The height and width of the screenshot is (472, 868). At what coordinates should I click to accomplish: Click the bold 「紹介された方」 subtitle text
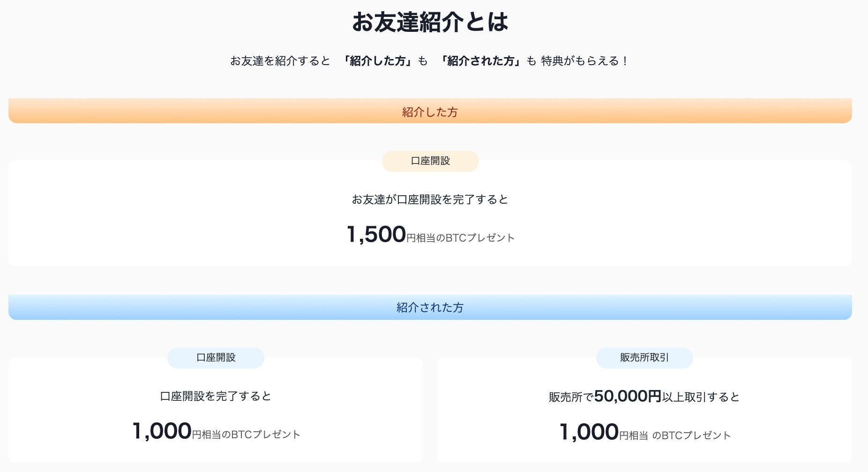(481, 61)
